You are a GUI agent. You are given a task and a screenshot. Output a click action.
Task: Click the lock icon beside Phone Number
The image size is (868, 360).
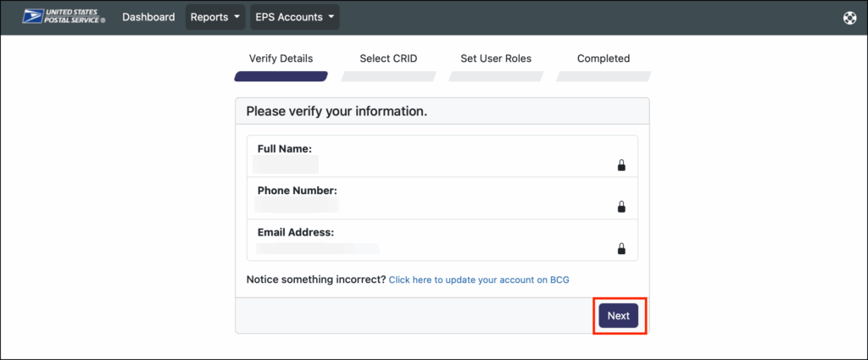click(621, 207)
